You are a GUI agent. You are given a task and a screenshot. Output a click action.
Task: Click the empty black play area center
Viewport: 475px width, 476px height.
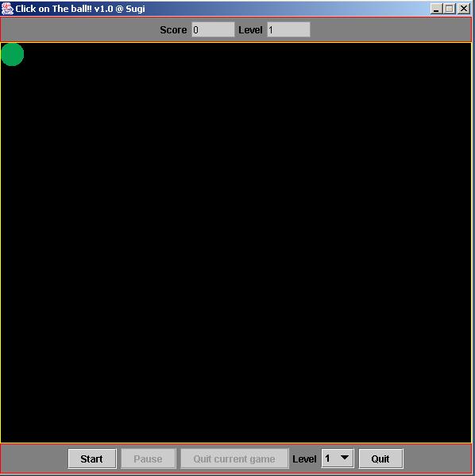(x=236, y=243)
